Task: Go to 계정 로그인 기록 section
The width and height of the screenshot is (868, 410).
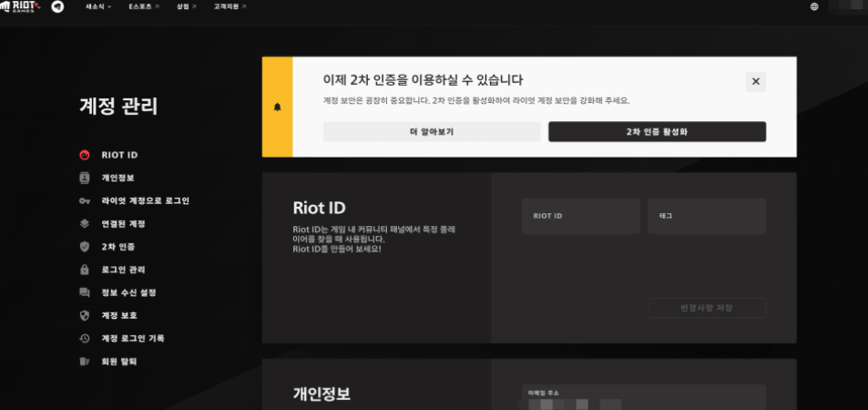Action: coord(133,338)
